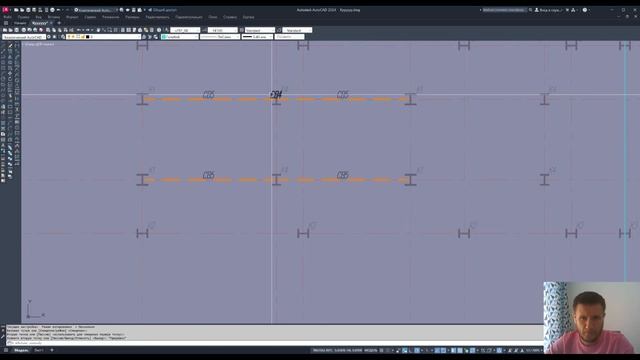640x360 pixels.
Task: Open the Формат menu
Action: (x=72, y=17)
